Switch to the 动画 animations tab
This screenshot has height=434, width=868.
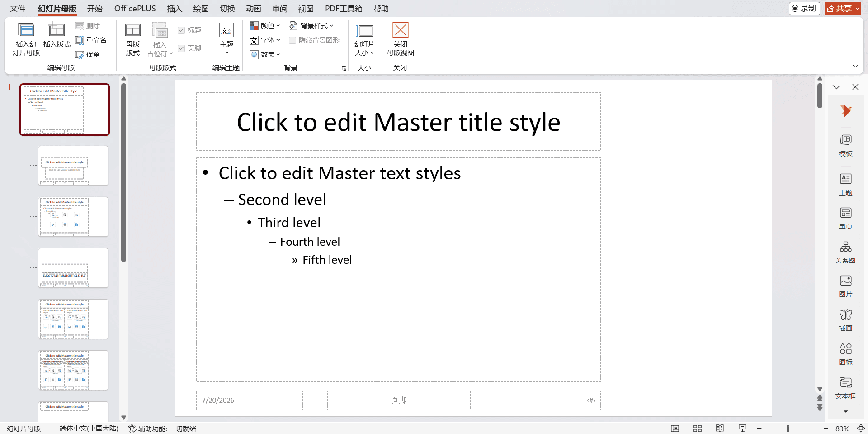[x=254, y=9]
